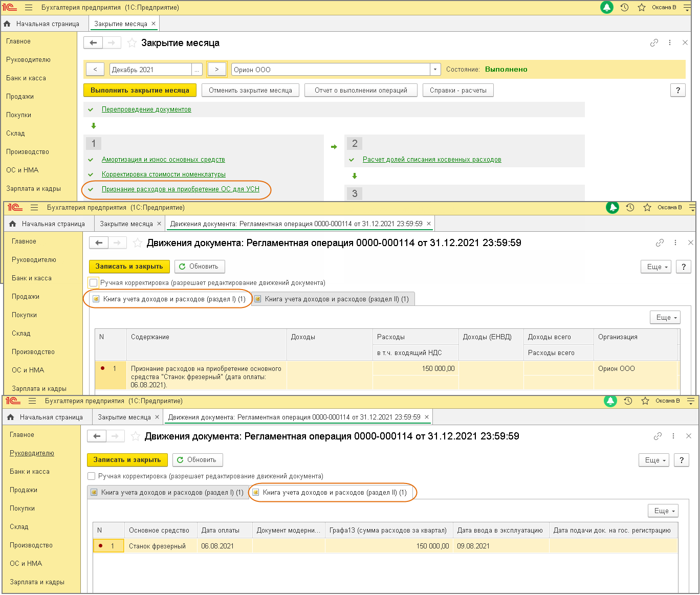700x595 pixels.
Task: Click Отчет о выполнении операций button
Action: tap(361, 91)
